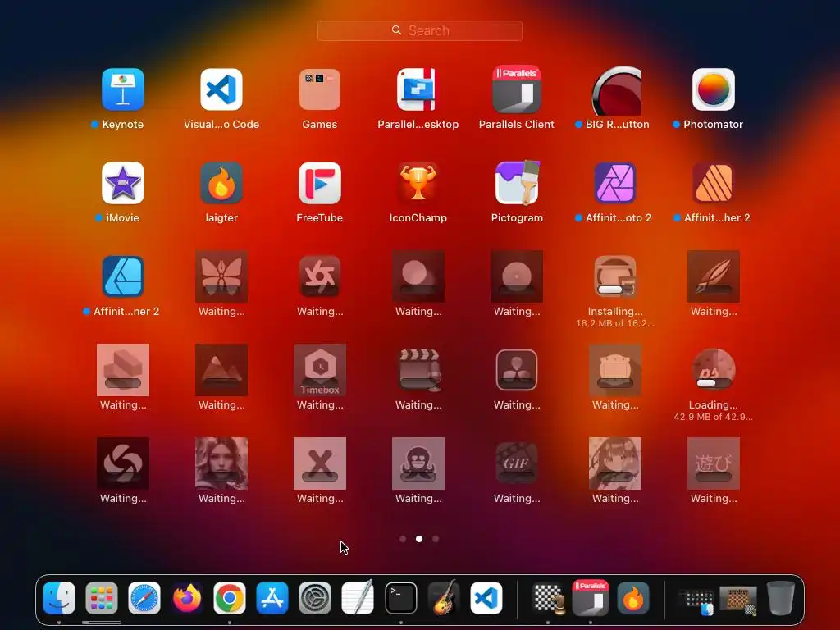
Task: Click the Launchpad icon in the Dock
Action: [x=101, y=597]
